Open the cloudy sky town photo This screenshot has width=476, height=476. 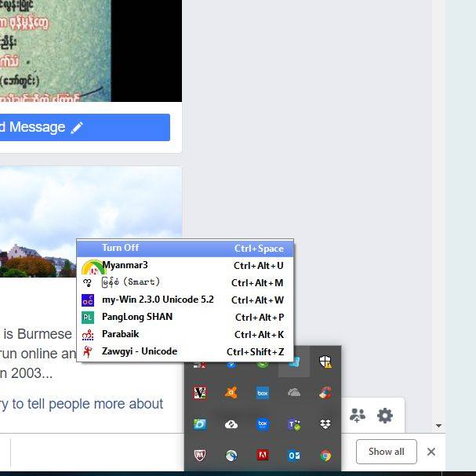pos(91,222)
